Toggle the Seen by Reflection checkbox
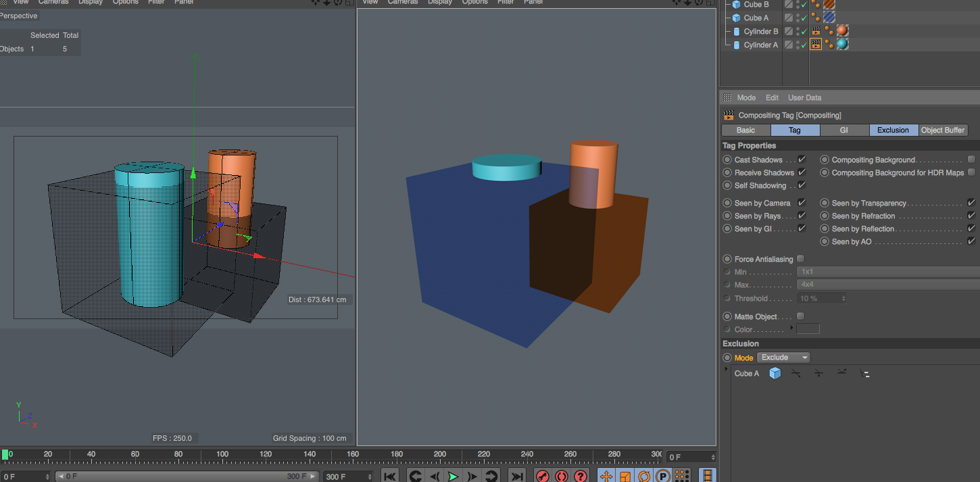 click(971, 228)
